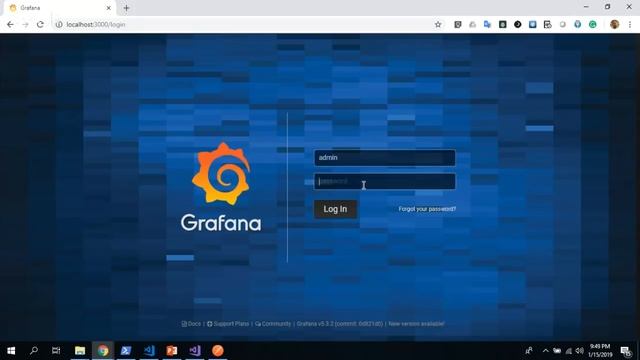Viewport: 640px width, 360px height.
Task: Reload the page with the refresh icon
Action: [x=40, y=24]
